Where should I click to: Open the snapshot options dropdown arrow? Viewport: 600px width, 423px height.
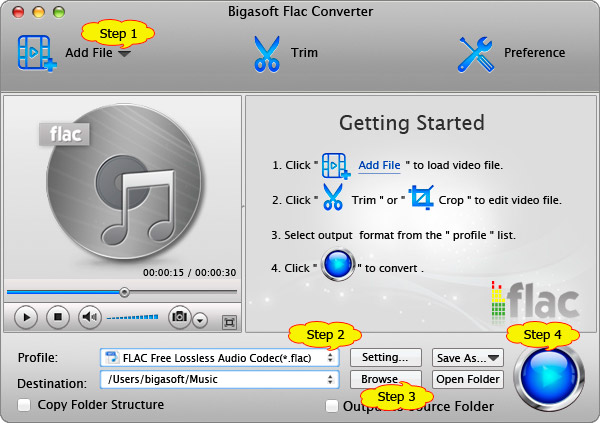click(x=200, y=320)
